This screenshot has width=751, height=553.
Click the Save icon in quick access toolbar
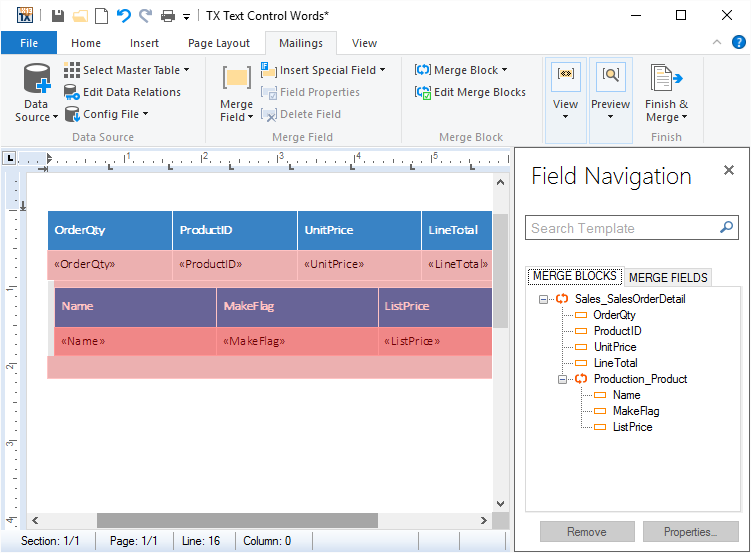58,16
